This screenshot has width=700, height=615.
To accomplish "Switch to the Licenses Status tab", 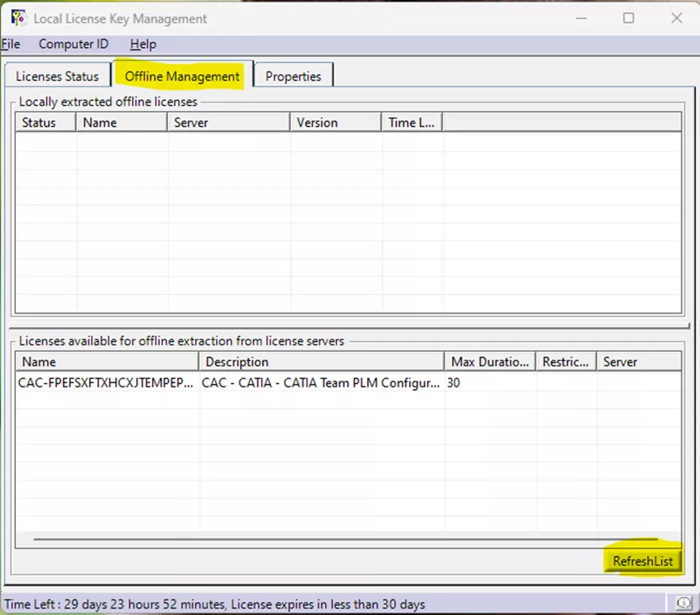I will point(57,76).
